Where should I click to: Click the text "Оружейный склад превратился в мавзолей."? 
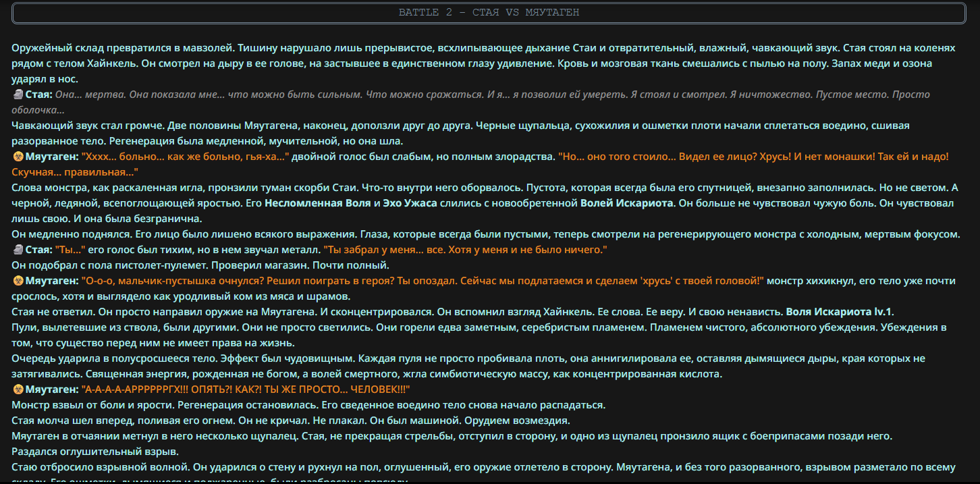point(123,48)
